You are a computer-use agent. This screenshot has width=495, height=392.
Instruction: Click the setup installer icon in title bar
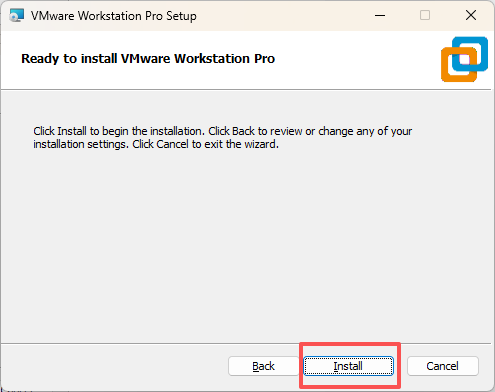[x=17, y=15]
